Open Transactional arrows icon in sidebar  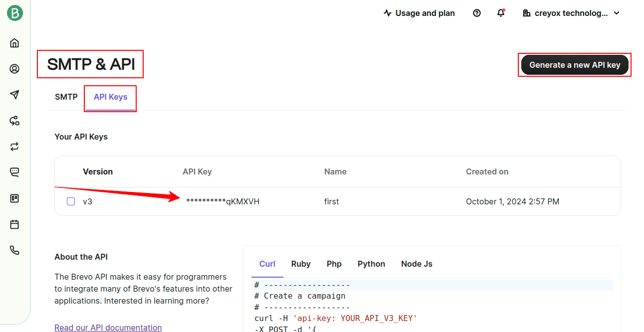14,147
